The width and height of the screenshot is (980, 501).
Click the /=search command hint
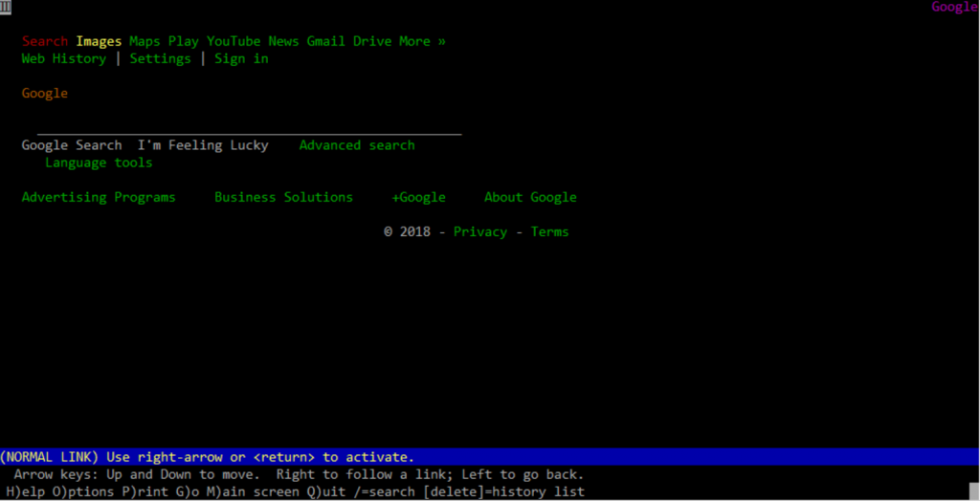[384, 491]
